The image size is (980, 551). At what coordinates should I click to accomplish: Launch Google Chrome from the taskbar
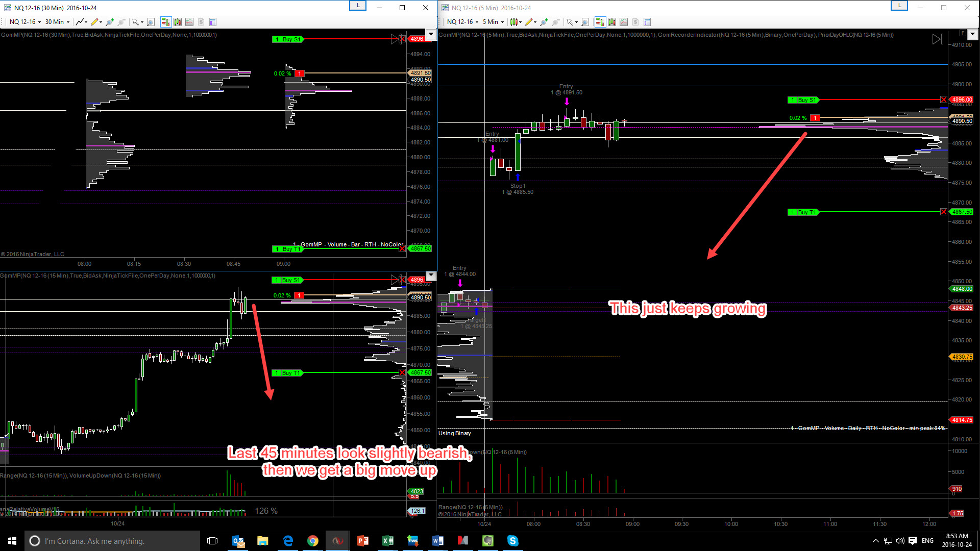[x=313, y=541]
